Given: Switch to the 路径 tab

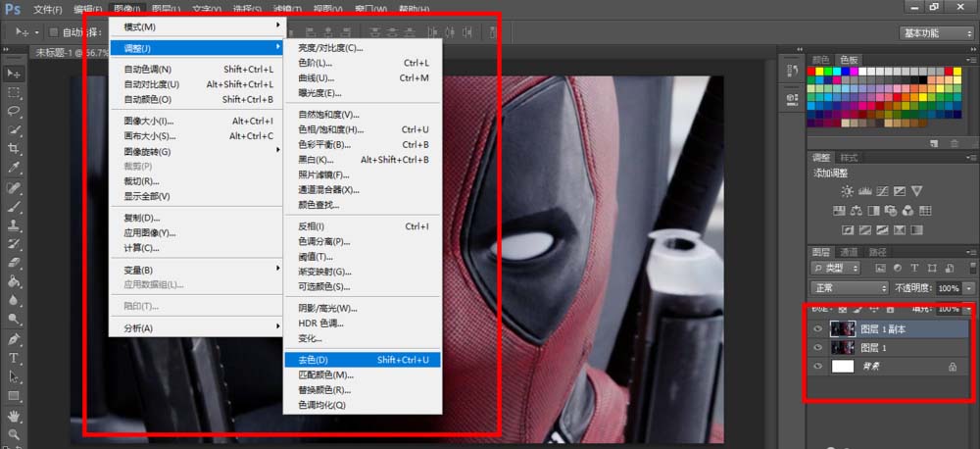Looking at the screenshot, I should tap(877, 253).
